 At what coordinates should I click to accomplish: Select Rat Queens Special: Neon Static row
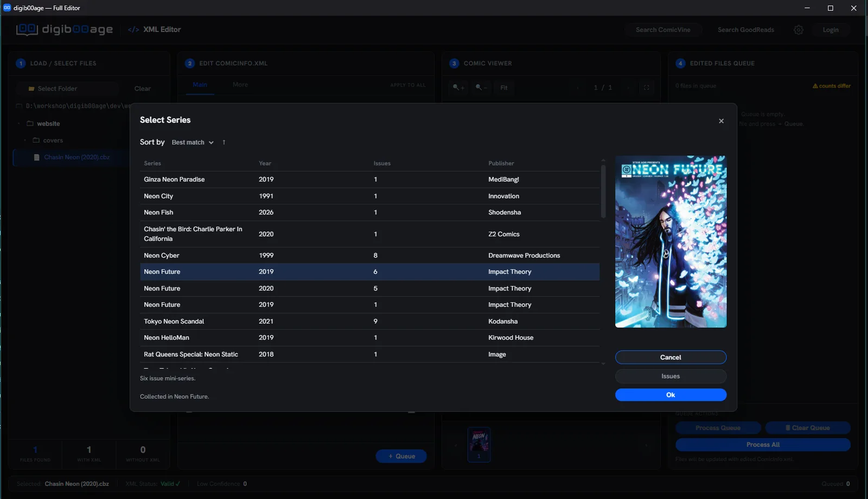[369, 354]
